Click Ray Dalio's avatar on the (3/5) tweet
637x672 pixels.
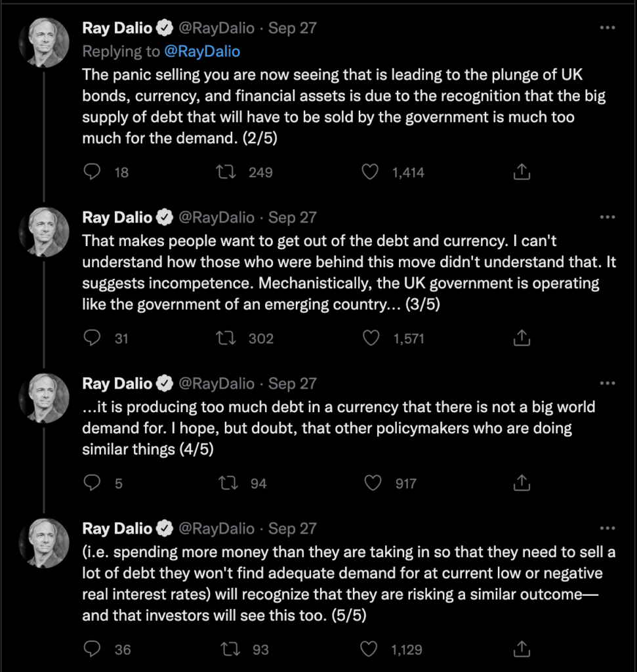tap(44, 232)
